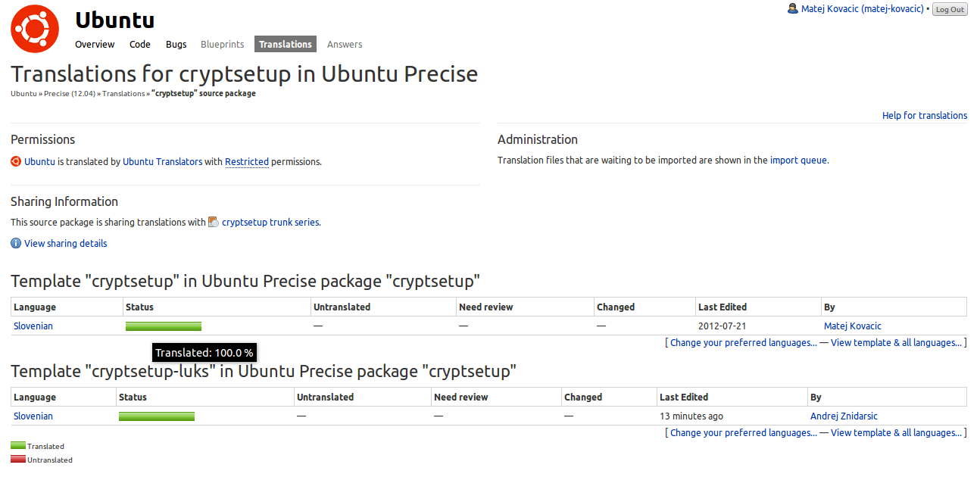Click the small Ubuntu icon under Permissions
The height and width of the screenshot is (477, 980).
click(x=16, y=161)
